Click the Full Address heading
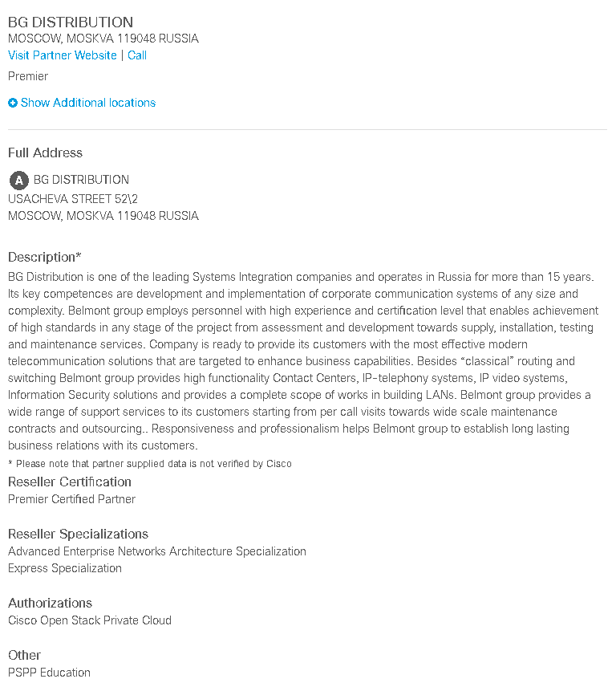The image size is (616, 687). click(x=45, y=152)
